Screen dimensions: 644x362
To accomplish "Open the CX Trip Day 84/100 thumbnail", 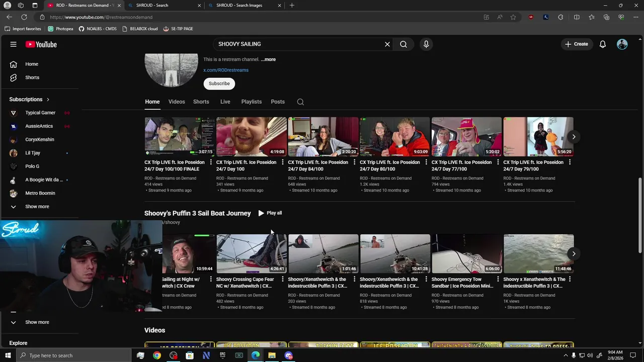I will point(323,137).
